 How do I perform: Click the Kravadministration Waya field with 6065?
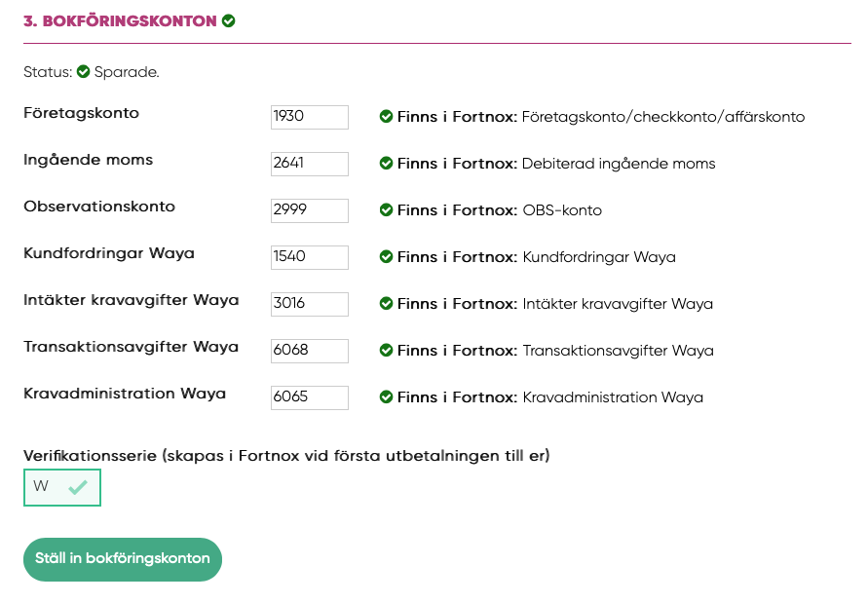pos(310,398)
